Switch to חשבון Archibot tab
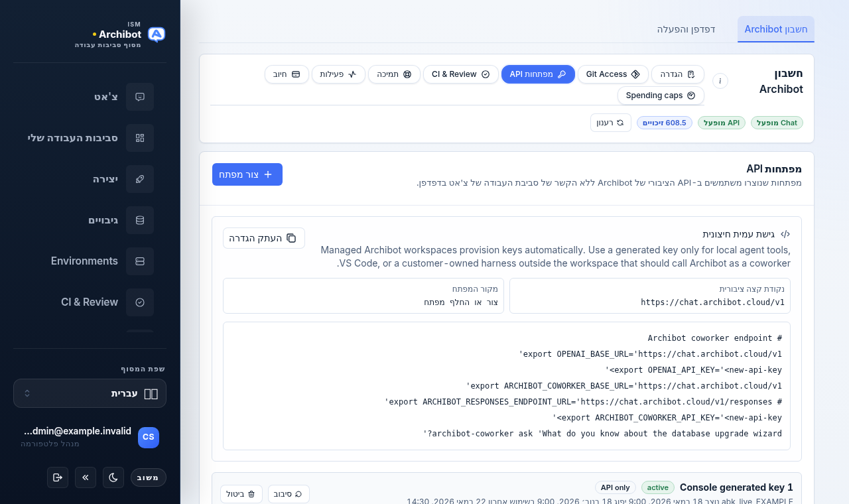 pyautogui.click(x=776, y=29)
